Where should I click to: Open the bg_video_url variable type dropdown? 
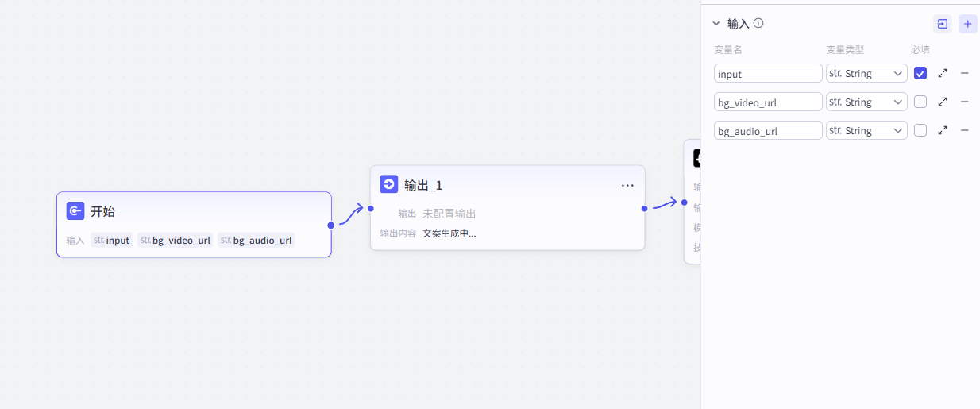(866, 102)
